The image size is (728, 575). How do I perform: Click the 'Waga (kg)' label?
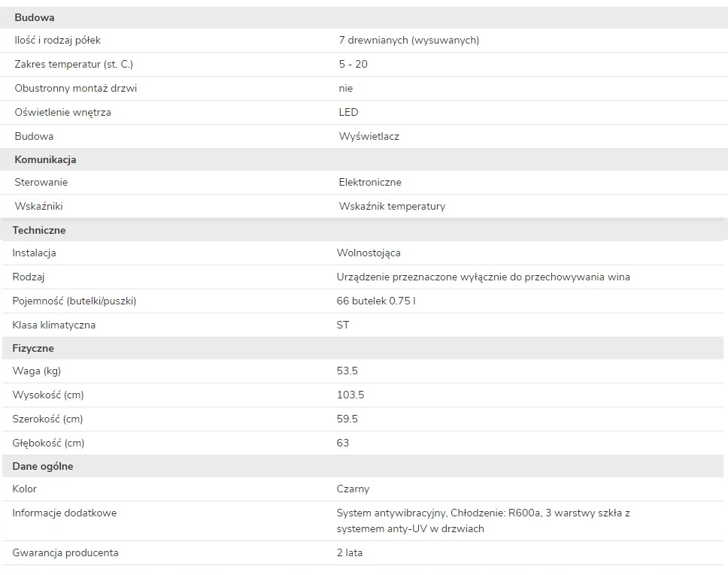tap(37, 371)
